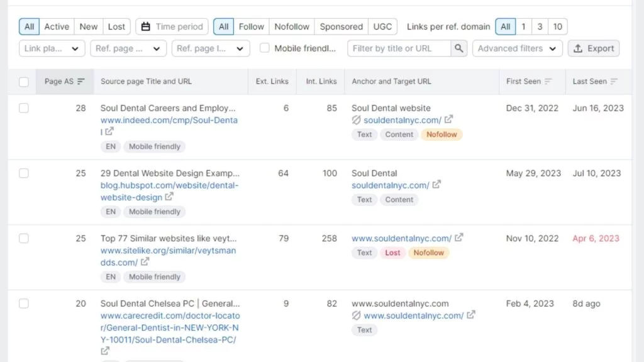Click the Source page Title and URL header
Viewport: 644px width, 362px height.
(146, 81)
